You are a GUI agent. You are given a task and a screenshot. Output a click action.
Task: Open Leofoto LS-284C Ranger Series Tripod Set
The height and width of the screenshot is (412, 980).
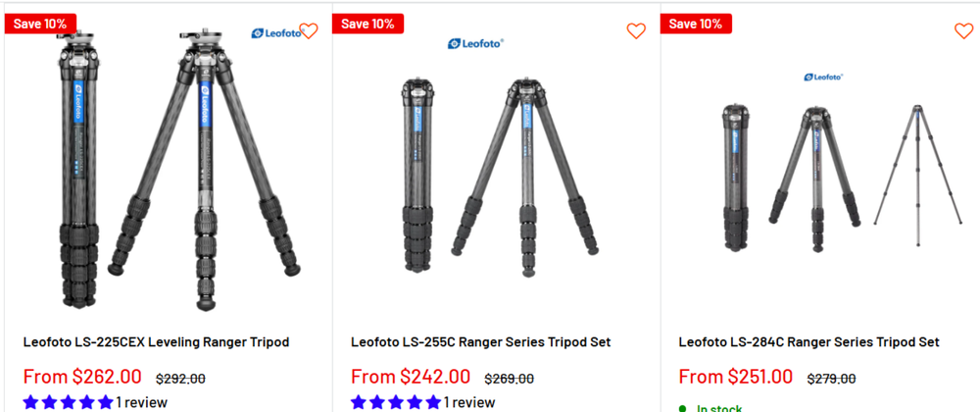808,342
